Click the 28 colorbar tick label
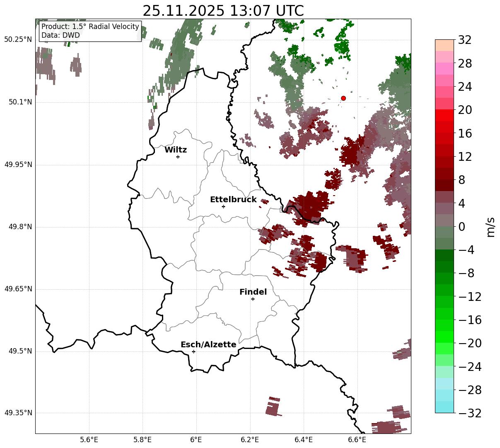The width and height of the screenshot is (500, 448). click(x=464, y=64)
